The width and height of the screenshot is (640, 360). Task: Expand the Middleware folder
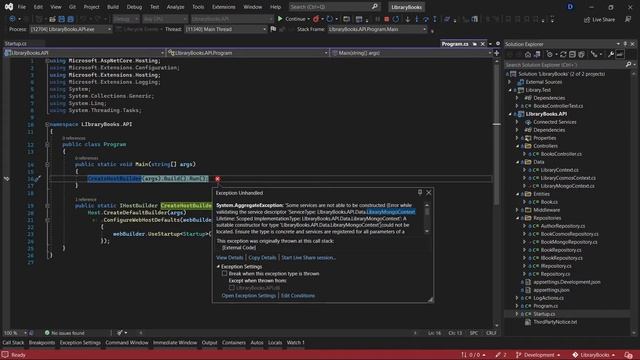(517, 210)
